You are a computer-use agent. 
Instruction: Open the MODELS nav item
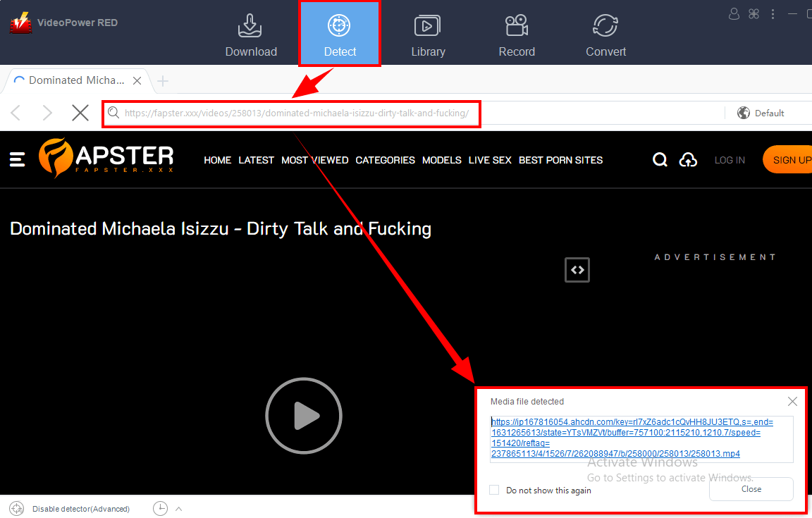(x=442, y=160)
